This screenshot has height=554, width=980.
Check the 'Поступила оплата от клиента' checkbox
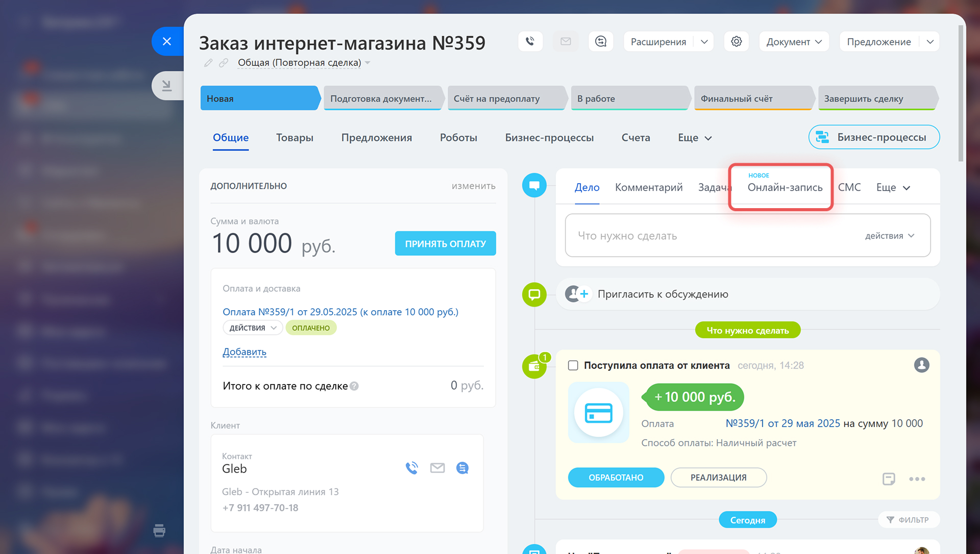click(x=573, y=365)
